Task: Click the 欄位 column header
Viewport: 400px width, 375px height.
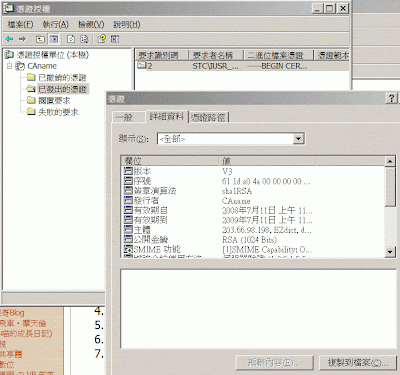Action: pos(169,161)
